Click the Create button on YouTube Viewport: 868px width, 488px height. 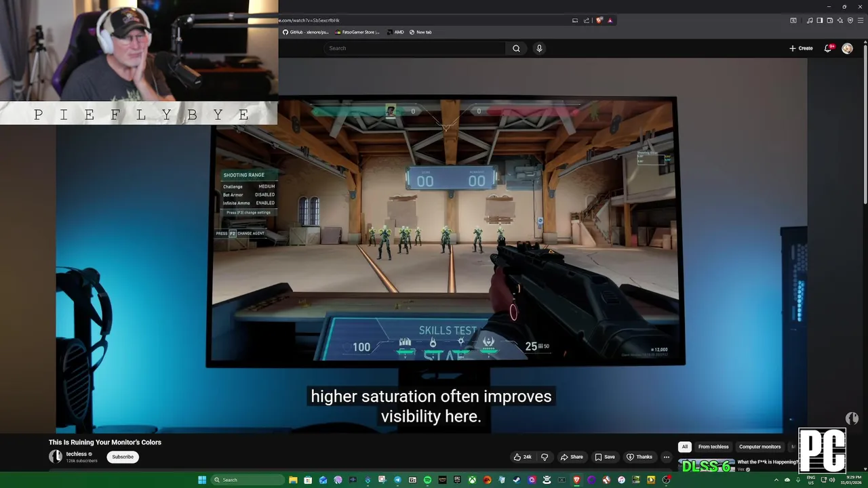(801, 48)
